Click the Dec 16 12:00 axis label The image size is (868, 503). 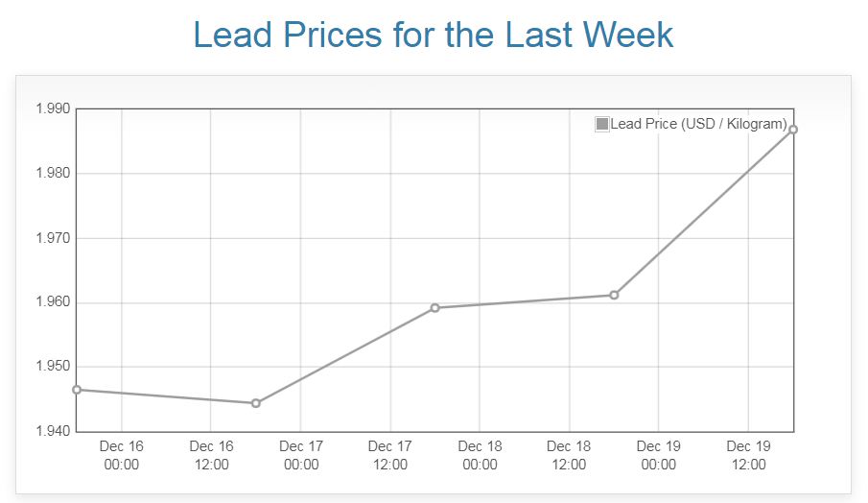[211, 455]
